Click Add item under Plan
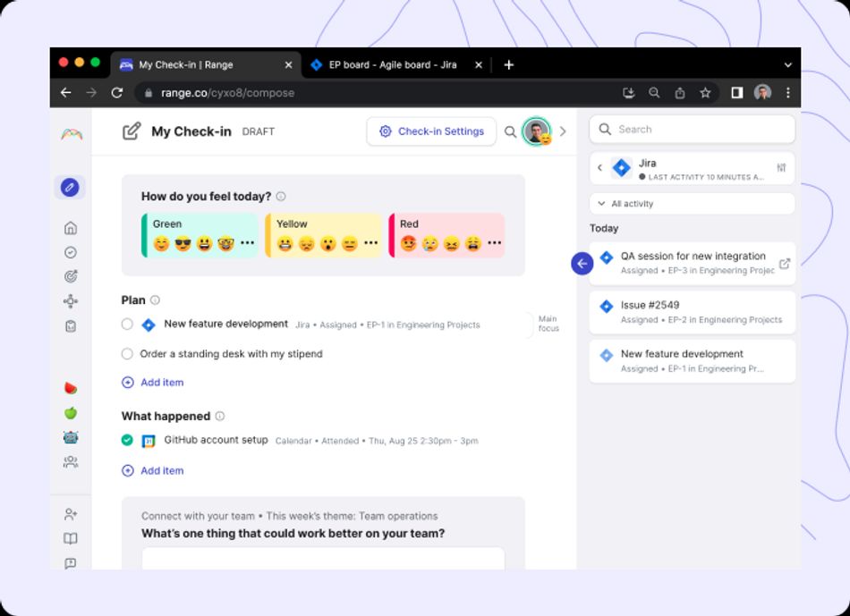 coord(153,383)
